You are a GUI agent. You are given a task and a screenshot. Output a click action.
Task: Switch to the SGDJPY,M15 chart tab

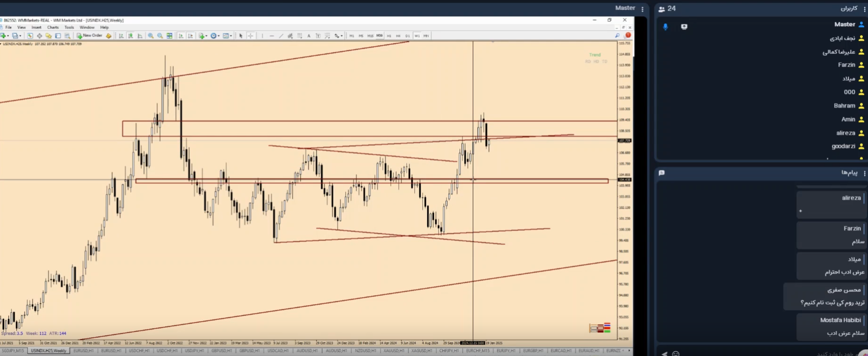click(13, 351)
